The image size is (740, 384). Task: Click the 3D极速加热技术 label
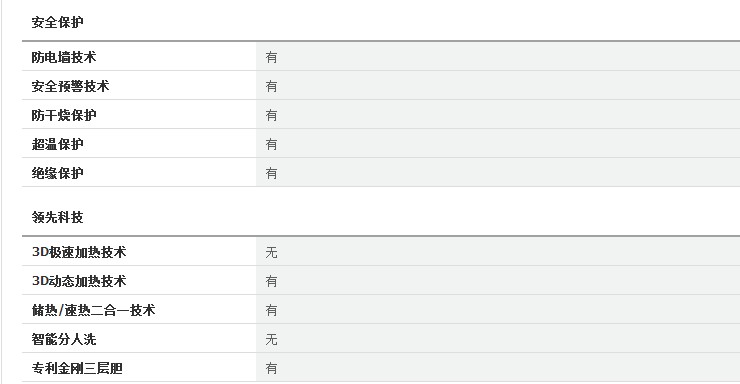pyautogui.click(x=79, y=252)
